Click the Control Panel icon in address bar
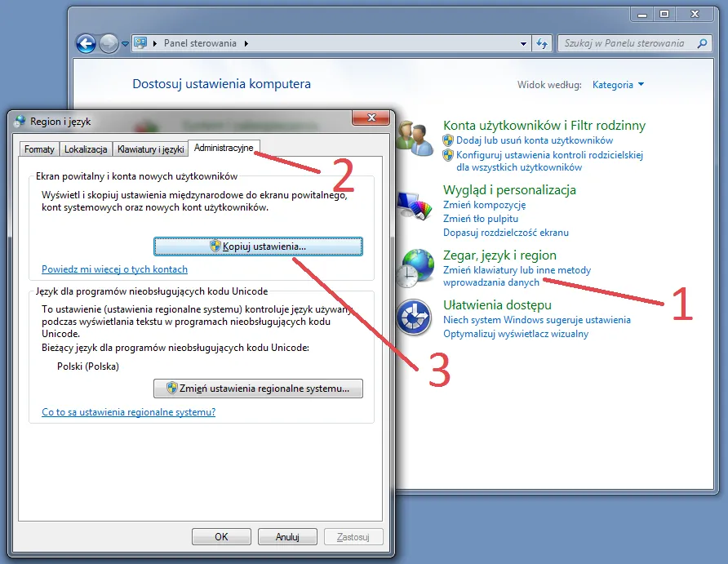Viewport: 728px width, 564px height. [x=140, y=43]
